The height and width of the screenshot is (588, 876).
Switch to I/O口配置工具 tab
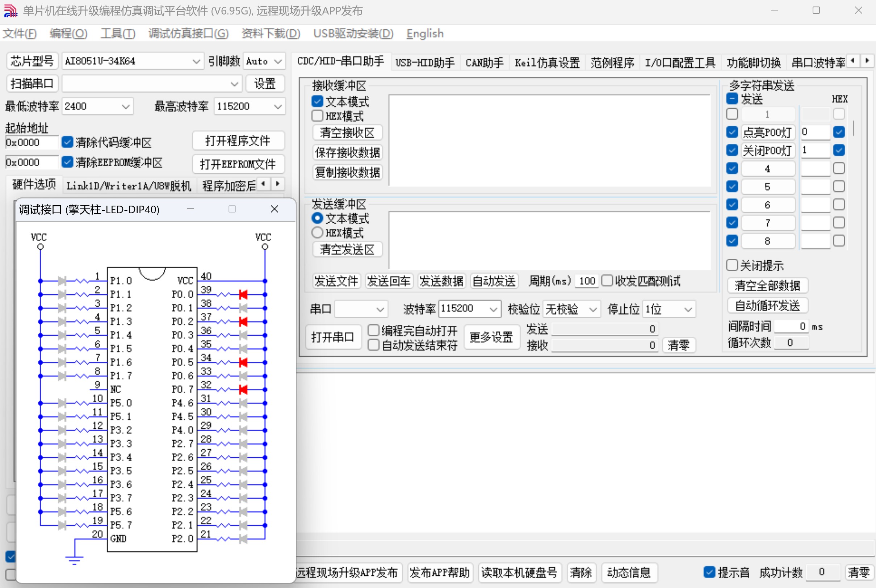(680, 63)
